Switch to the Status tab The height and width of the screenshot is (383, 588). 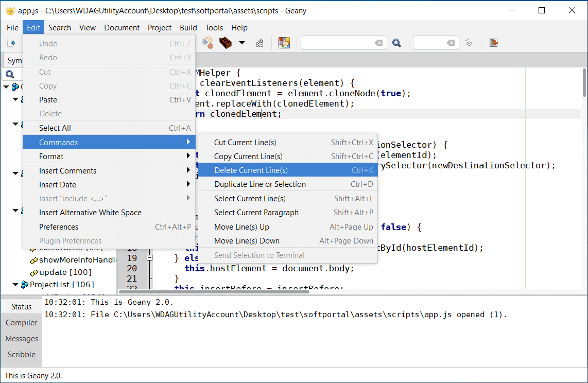(x=22, y=306)
